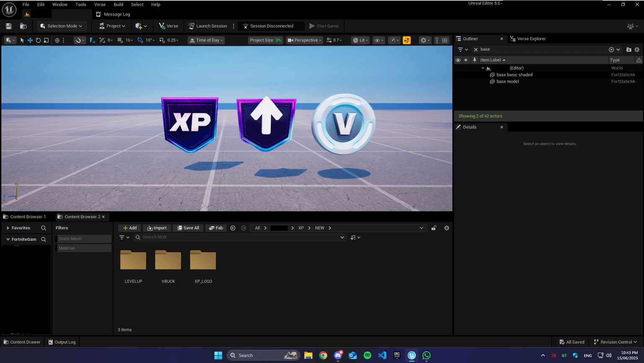Toggle the Material filter
The height and width of the screenshot is (363, 644).
83,248
